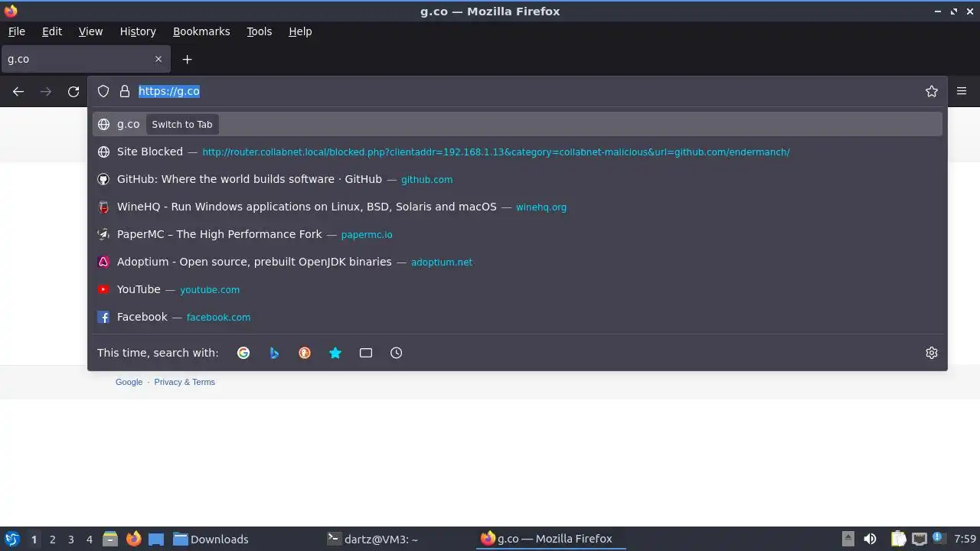Open the View menu
The image size is (980, 551).
pos(90,31)
